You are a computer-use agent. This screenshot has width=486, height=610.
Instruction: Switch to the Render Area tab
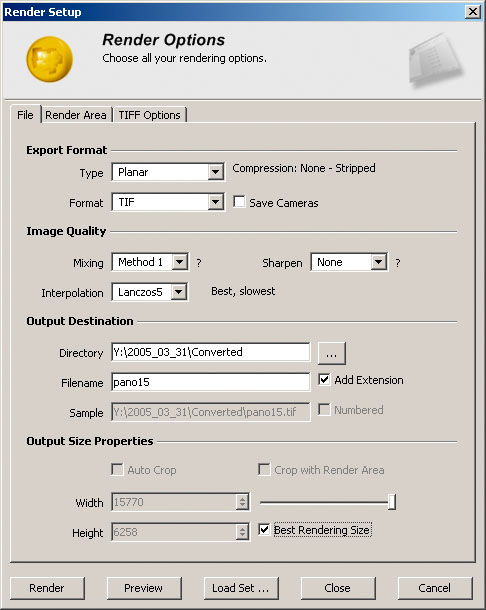tap(76, 115)
